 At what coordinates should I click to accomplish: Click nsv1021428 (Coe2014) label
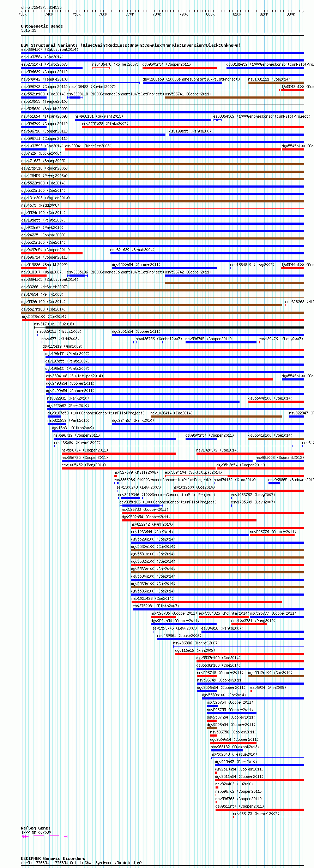(152, 598)
